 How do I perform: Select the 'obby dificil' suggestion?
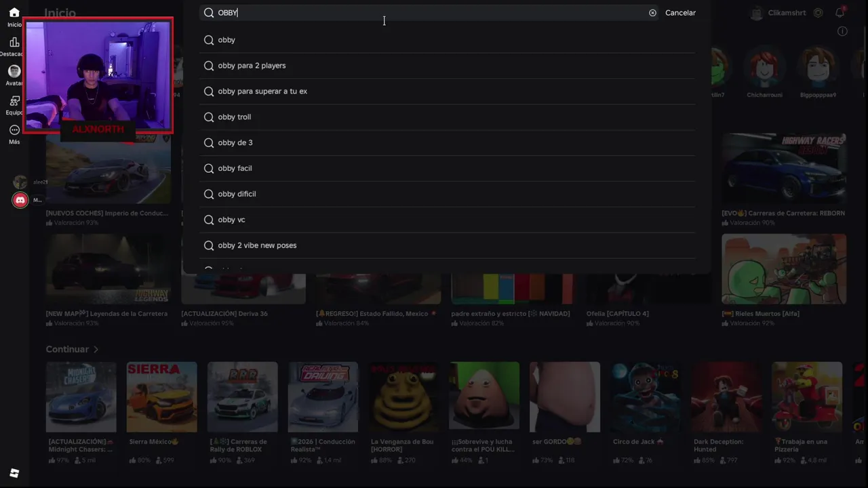448,195
